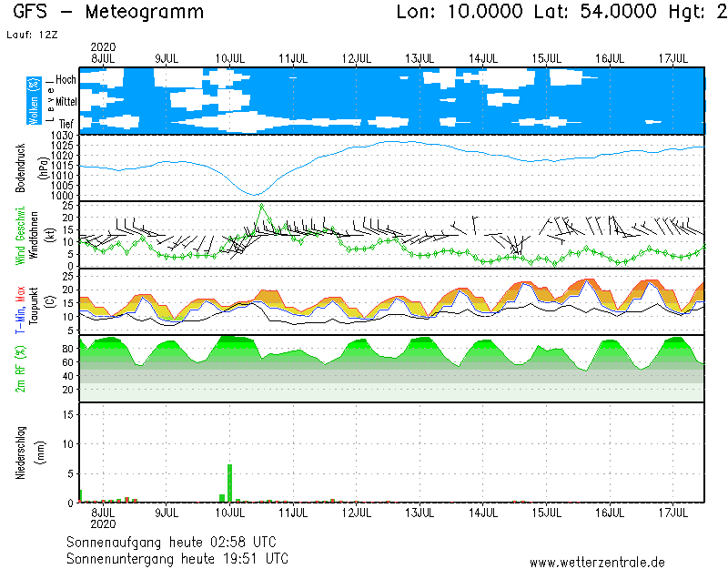Click the pressure curve minimum near 1000 hPa
This screenshot has height=569, width=728.
[x=256, y=194]
